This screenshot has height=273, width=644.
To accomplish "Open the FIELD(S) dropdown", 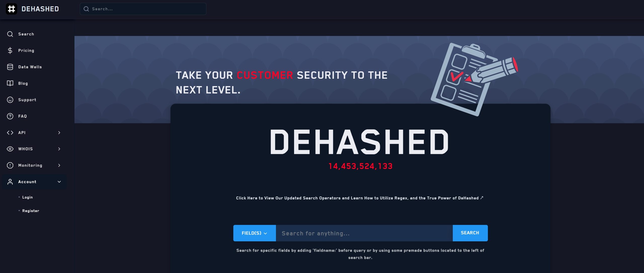I will (x=254, y=233).
